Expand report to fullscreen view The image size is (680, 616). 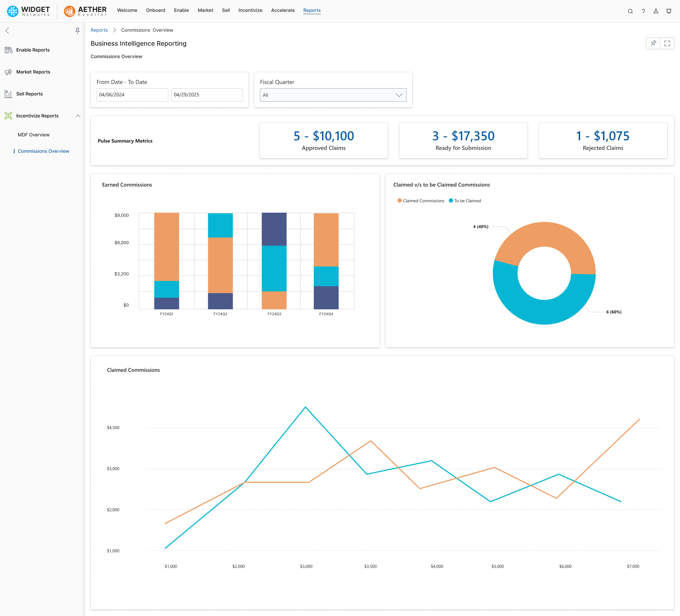(x=667, y=43)
